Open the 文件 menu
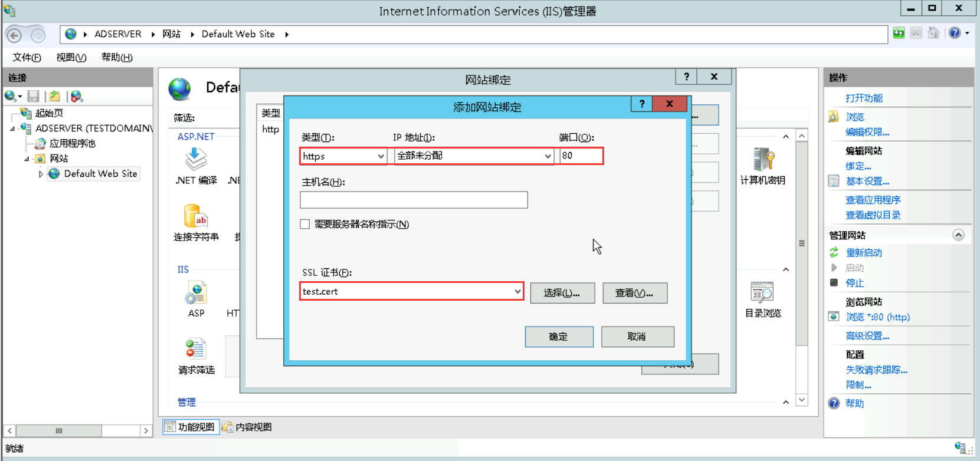This screenshot has width=980, height=461. 27,57
